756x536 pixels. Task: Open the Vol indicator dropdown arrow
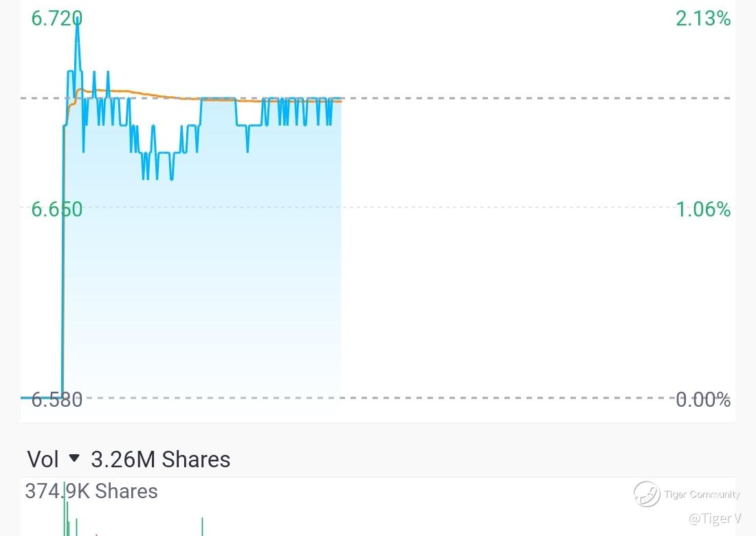point(74,458)
